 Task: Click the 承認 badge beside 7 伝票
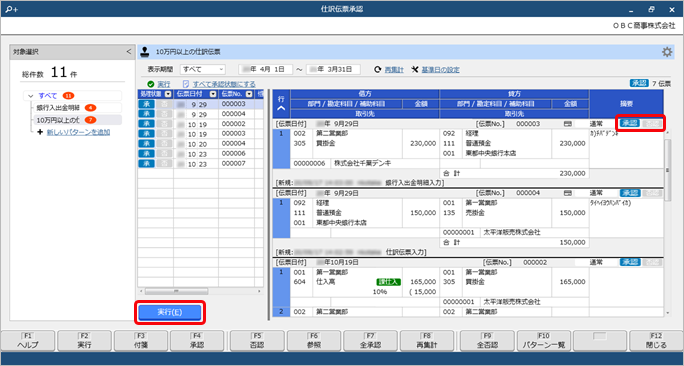(639, 83)
